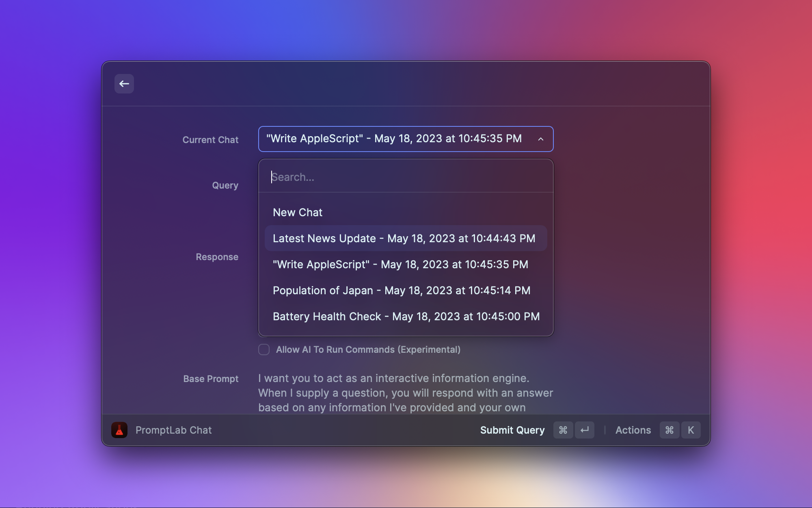812x508 pixels.
Task: Click Actions button in toolbar
Action: click(x=633, y=430)
